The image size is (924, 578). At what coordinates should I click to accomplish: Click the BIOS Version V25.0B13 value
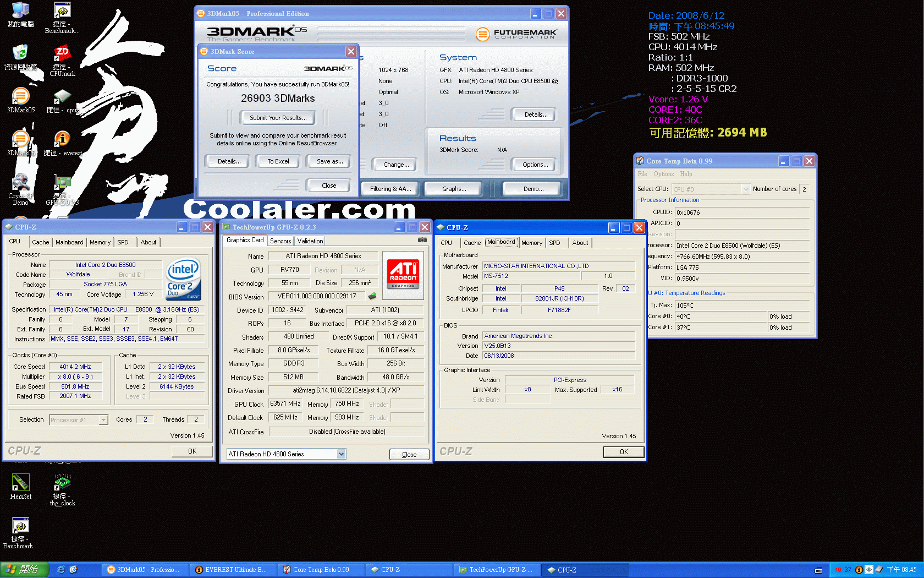click(559, 346)
